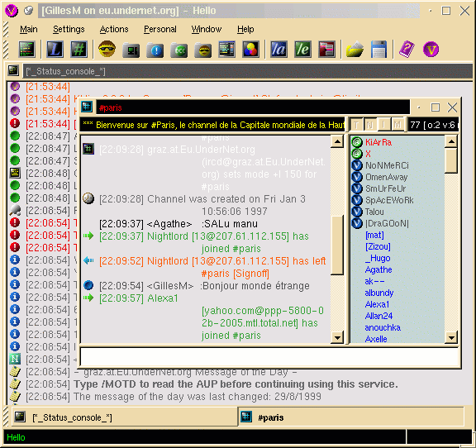Click the folder with monitor icon
The width and height of the screenshot is (476, 448).
131,50
